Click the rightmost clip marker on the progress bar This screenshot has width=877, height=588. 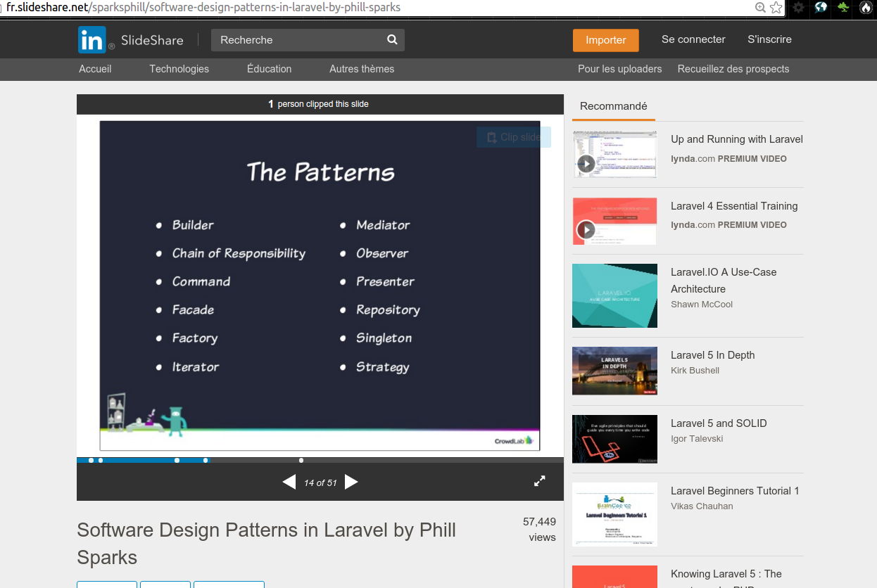tap(301, 460)
